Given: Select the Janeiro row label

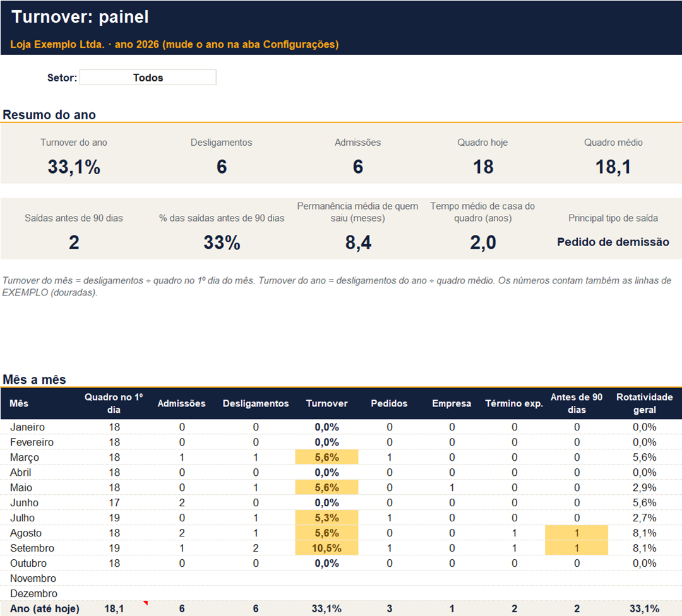Looking at the screenshot, I should (27, 427).
